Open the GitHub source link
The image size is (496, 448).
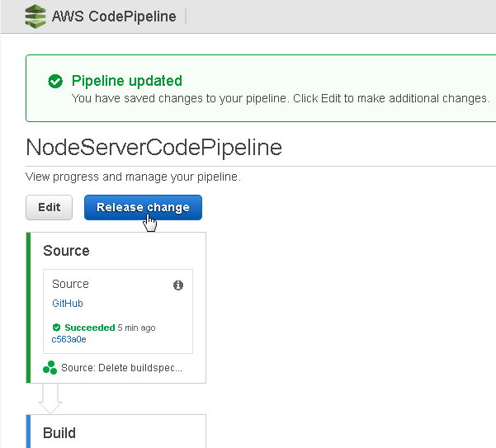point(68,304)
